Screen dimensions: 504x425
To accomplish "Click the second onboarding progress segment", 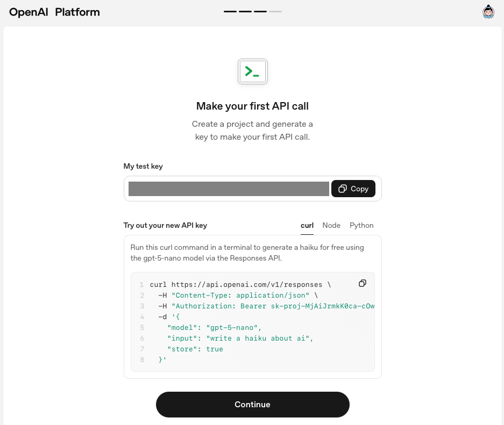I will pos(245,11).
